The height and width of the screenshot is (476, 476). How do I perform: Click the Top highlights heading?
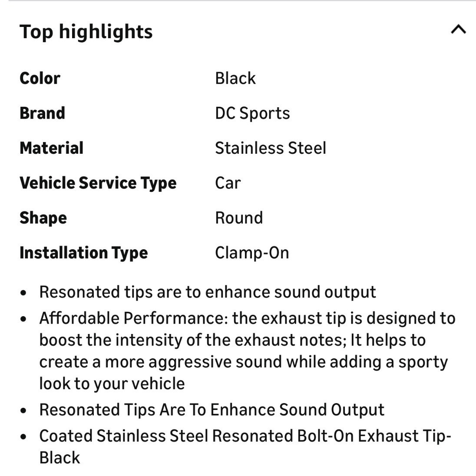point(86,32)
